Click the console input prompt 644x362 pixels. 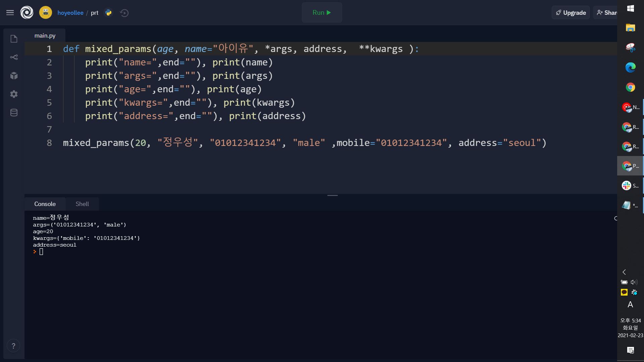[41, 252]
